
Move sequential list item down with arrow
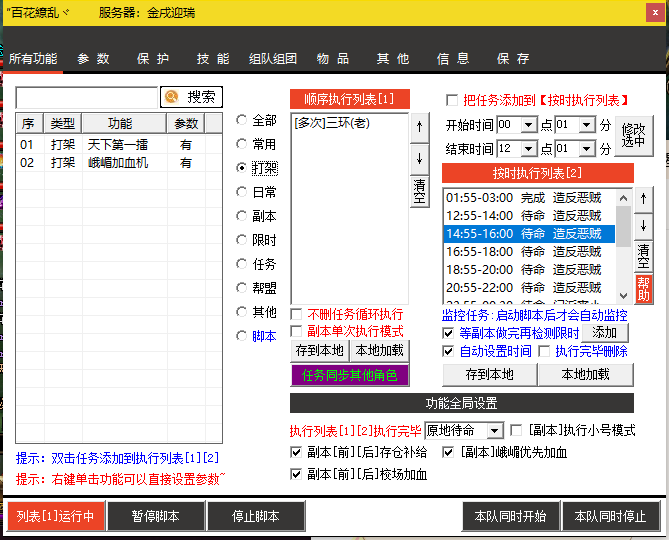tap(419, 159)
